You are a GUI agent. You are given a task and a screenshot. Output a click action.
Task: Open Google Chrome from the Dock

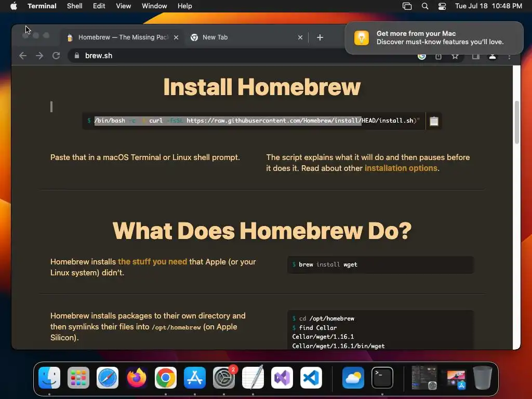click(166, 378)
